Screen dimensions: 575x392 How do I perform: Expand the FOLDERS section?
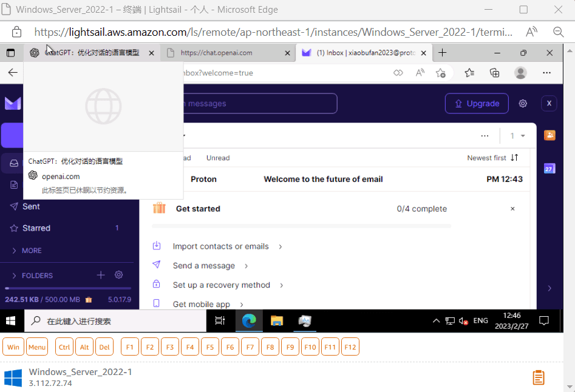pos(38,275)
